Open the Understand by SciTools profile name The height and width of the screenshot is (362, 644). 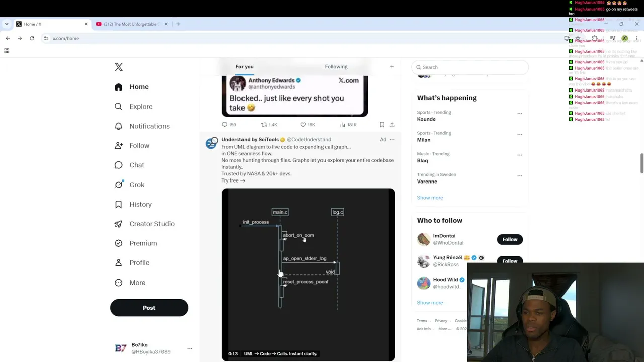pyautogui.click(x=250, y=140)
